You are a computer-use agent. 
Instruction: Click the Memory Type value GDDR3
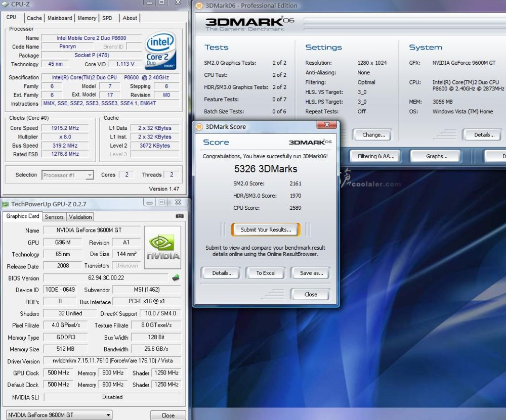point(65,337)
